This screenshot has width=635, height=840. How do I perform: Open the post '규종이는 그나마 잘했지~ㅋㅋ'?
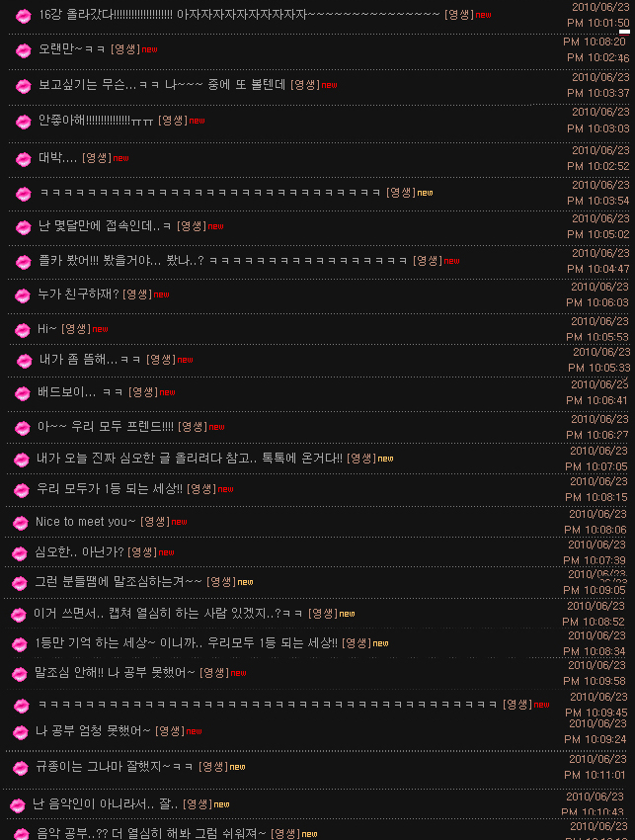pyautogui.click(x=115, y=767)
